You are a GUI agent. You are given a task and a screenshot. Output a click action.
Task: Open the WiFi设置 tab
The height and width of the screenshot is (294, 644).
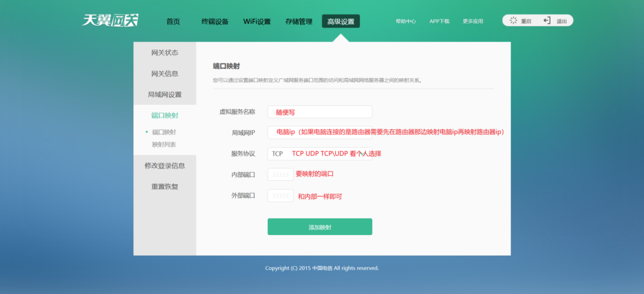(x=257, y=21)
